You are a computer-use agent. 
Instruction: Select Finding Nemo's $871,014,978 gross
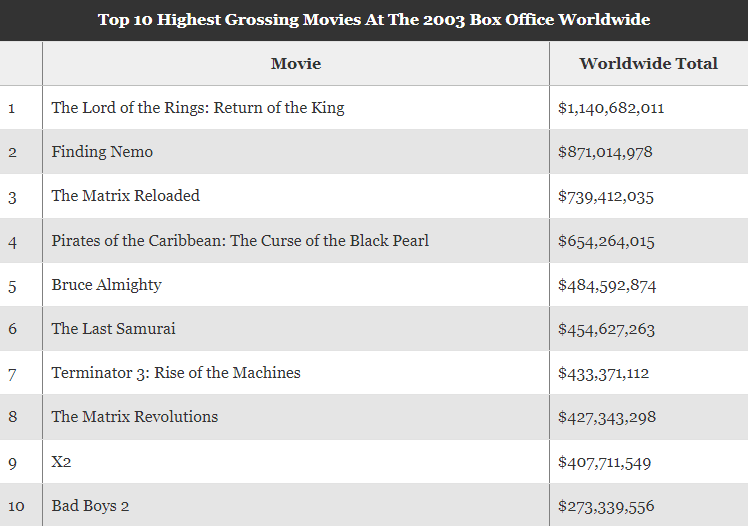pos(605,152)
